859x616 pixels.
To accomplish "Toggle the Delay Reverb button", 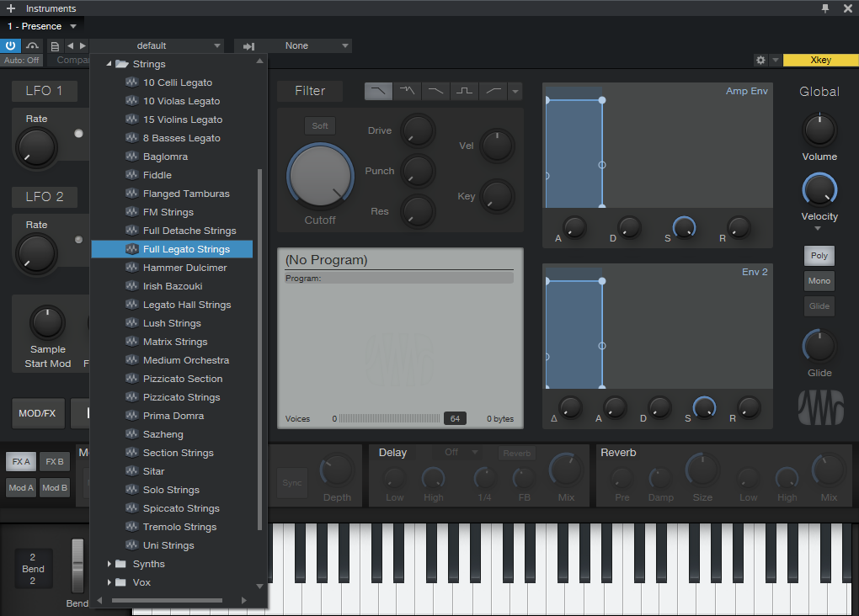I will point(517,454).
